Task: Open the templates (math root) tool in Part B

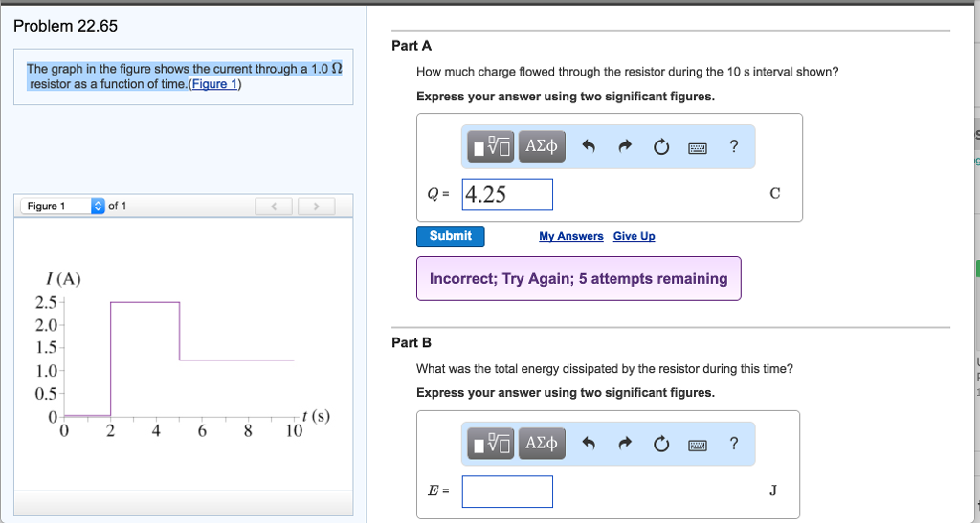Action: (x=491, y=444)
